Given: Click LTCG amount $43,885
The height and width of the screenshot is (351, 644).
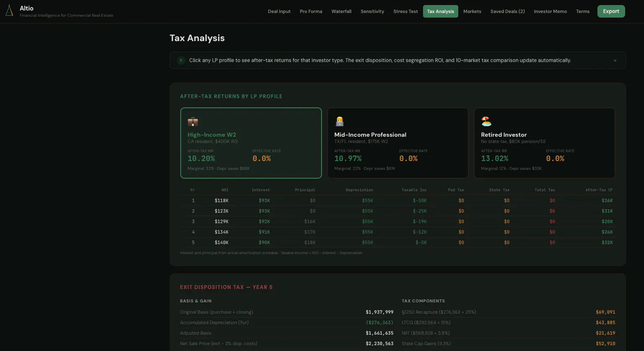Looking at the screenshot, I should pyautogui.click(x=605, y=322).
